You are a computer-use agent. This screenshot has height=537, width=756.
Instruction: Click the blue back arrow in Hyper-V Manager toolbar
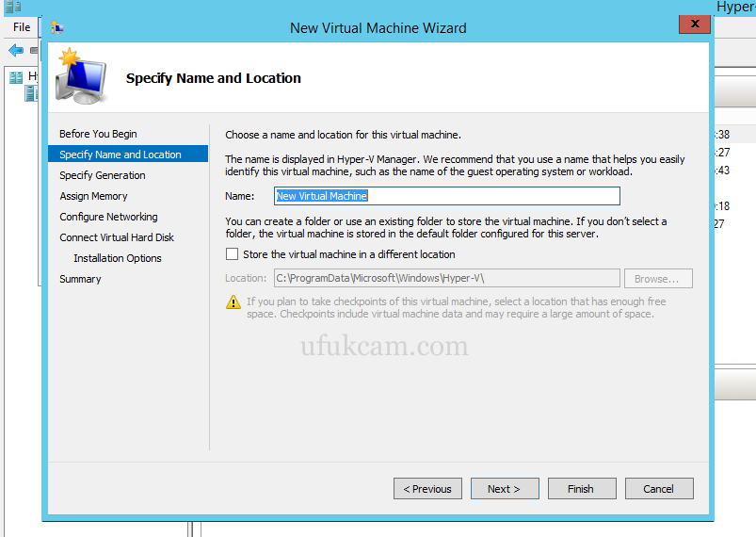pyautogui.click(x=16, y=50)
